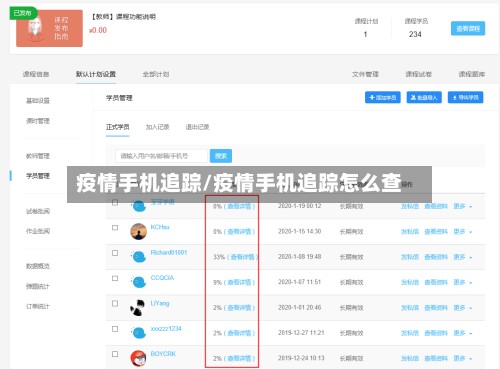Tick the checkbox for student LiYang

click(115, 304)
